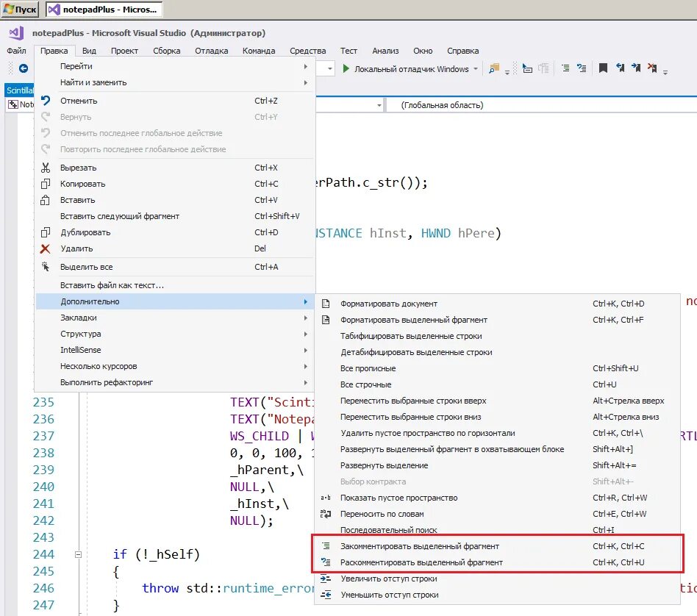
Task: Expand the Несколько курсоров submenu arrow
Action: (305, 366)
